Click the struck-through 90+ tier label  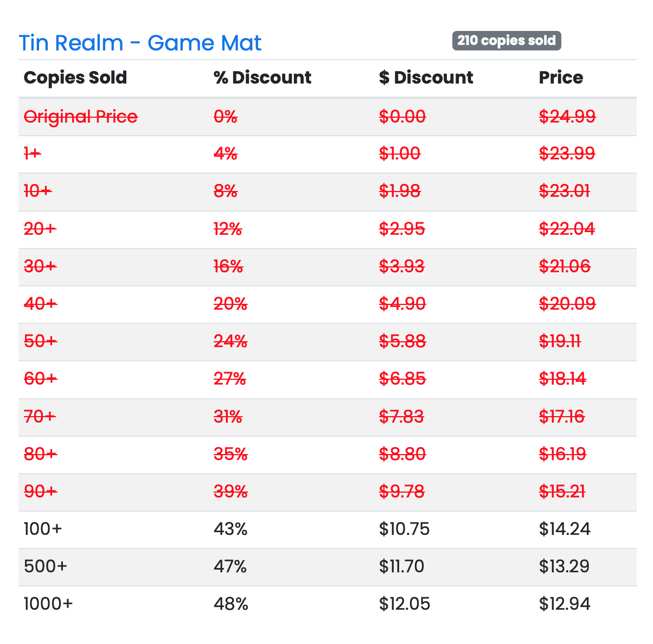tap(41, 492)
